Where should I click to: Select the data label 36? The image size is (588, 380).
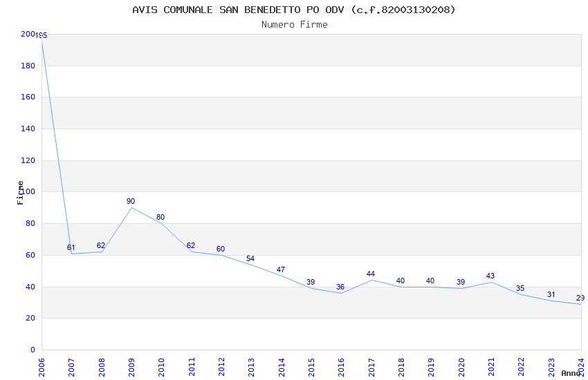point(340,287)
